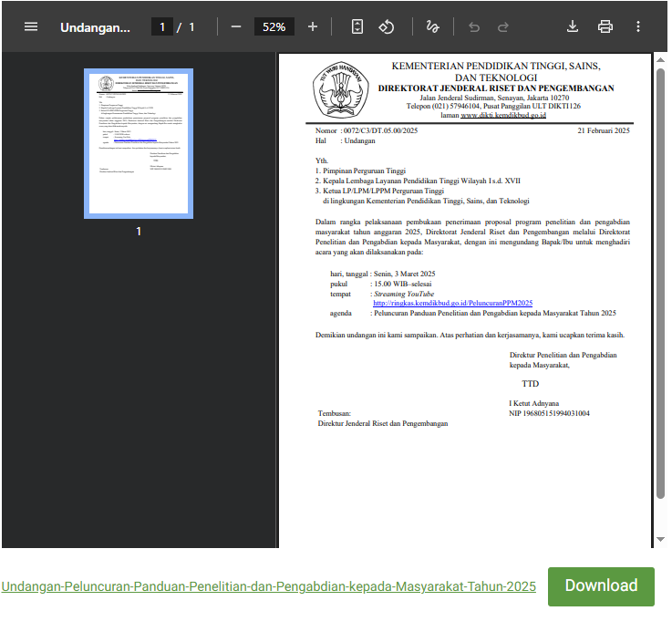
Task: Click the green Download button
Action: coord(601,586)
